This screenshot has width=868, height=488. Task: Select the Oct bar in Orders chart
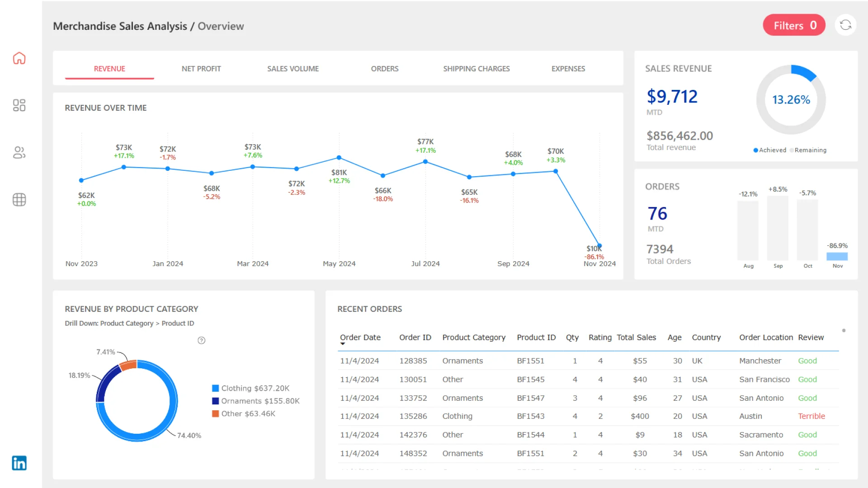[x=807, y=230]
